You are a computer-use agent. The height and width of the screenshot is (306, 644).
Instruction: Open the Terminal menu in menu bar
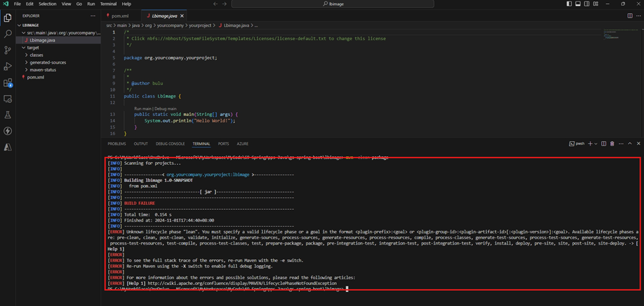(108, 4)
